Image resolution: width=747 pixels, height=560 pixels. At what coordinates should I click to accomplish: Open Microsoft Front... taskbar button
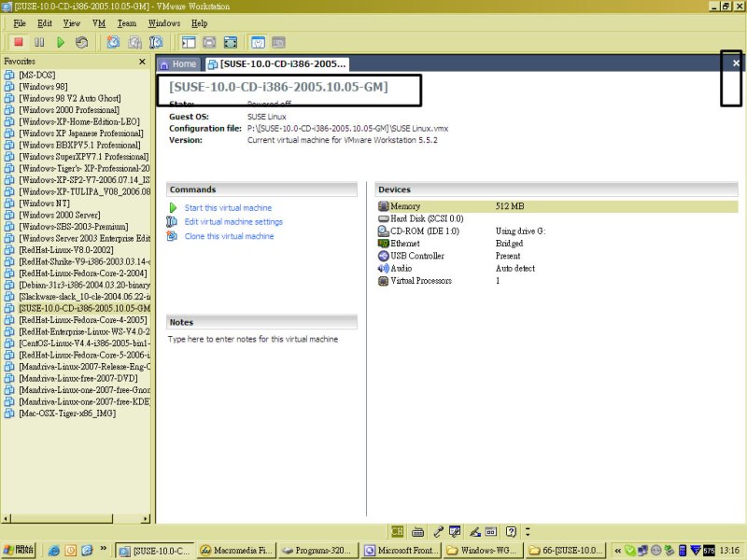(402, 551)
